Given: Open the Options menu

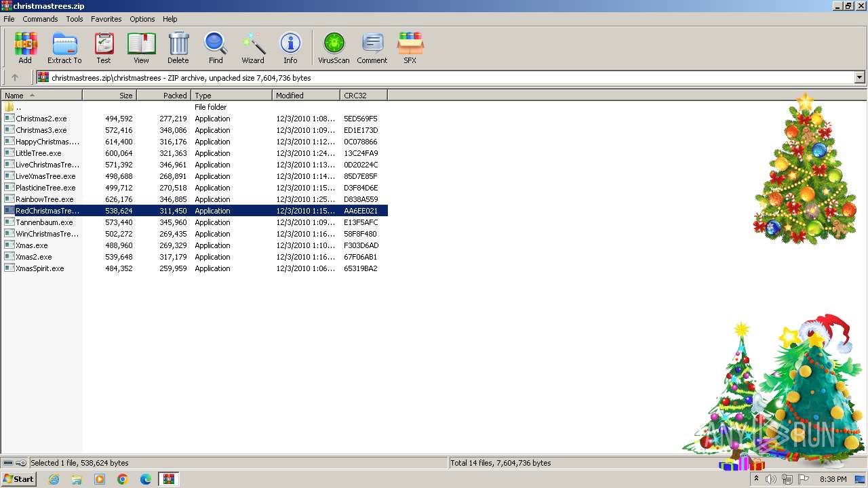Looking at the screenshot, I should coord(142,19).
